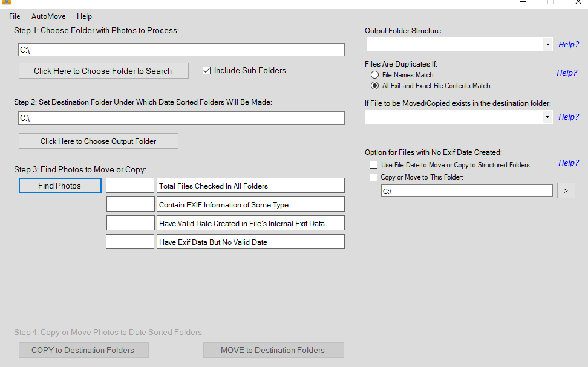Click the app icon in title bar
This screenshot has width=588, height=367.
pyautogui.click(x=7, y=2)
